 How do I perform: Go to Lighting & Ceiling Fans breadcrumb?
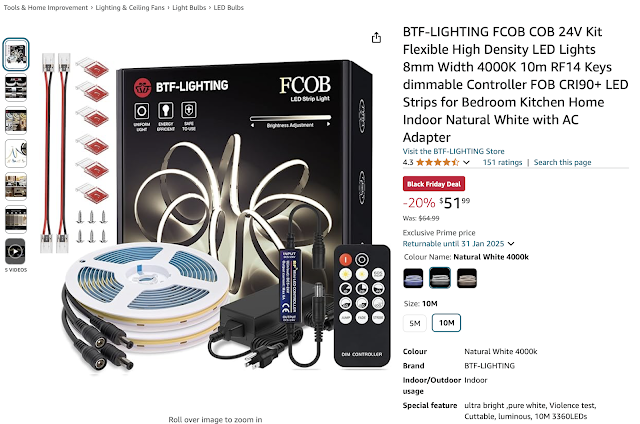coord(130,7)
